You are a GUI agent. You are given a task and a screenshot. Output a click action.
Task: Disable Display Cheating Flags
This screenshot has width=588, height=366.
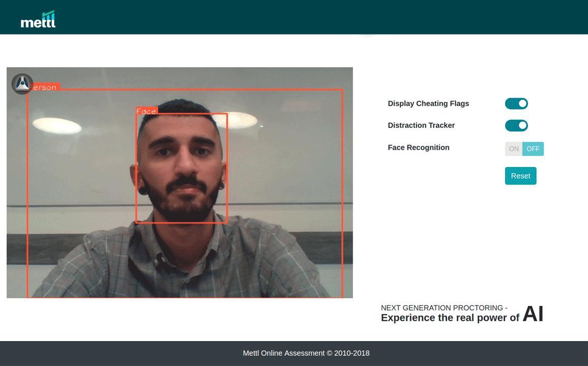point(516,103)
